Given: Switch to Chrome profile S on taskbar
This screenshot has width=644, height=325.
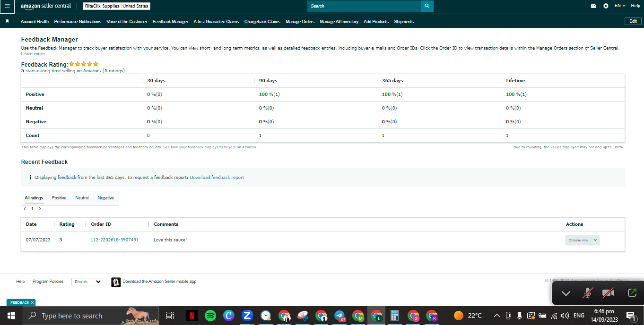Looking at the screenshot, I should click(x=414, y=316).
